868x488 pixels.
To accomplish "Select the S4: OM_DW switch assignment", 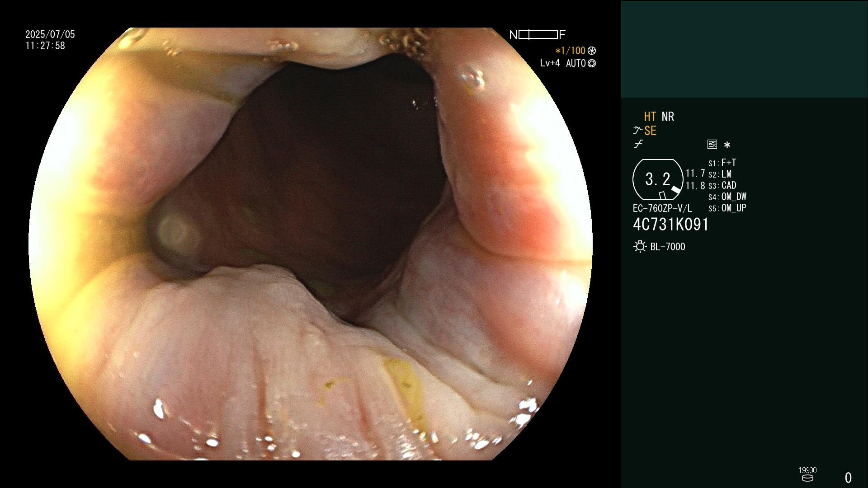I will tap(727, 197).
